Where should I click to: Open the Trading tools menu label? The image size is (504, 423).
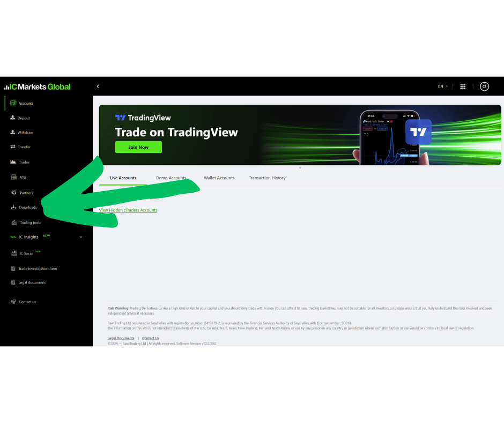31,222
